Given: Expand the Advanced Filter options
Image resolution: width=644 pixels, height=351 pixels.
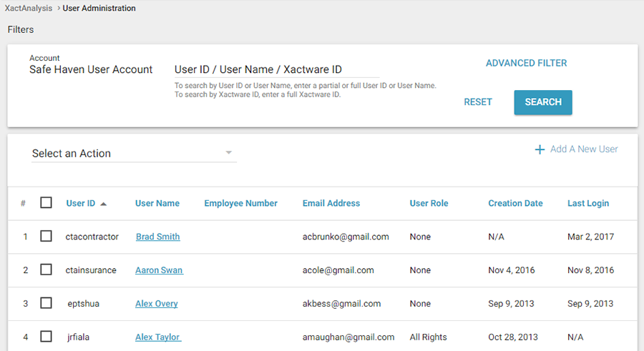Looking at the screenshot, I should pyautogui.click(x=526, y=63).
